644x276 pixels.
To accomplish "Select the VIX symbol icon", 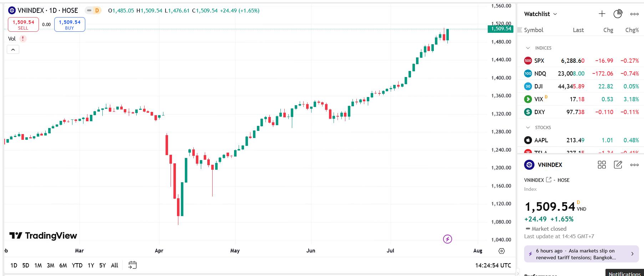I will pyautogui.click(x=528, y=99).
